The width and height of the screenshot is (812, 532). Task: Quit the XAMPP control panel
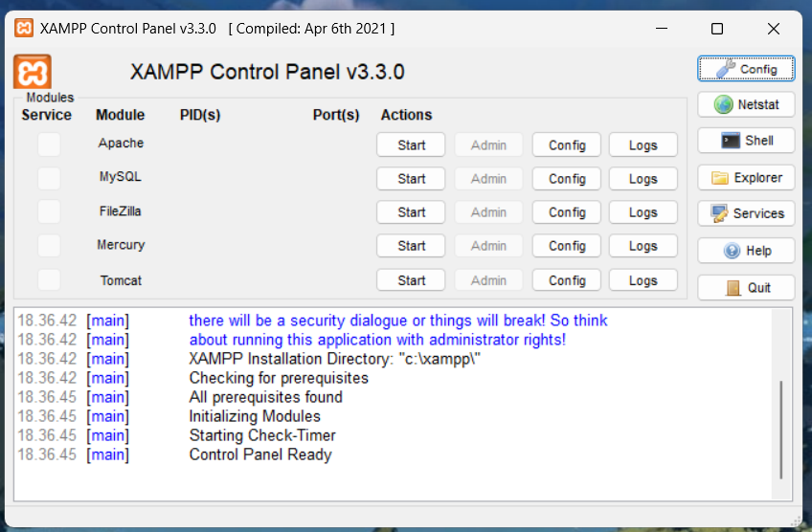[746, 287]
